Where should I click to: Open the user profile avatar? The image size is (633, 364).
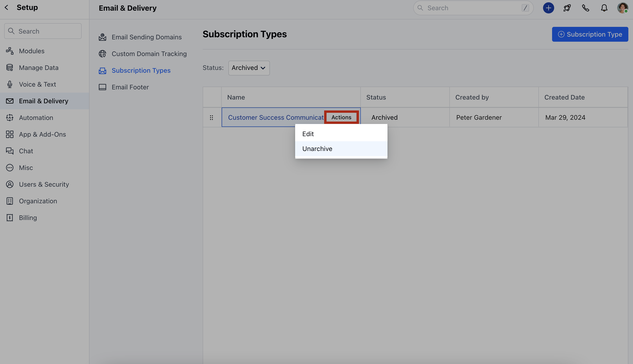[x=622, y=8]
